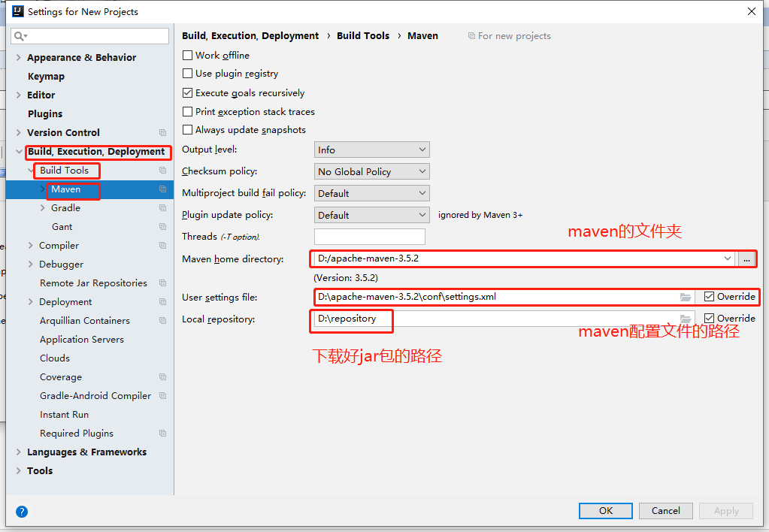This screenshot has height=532, width=769.
Task: Open the Plugin update policy dropdown
Action: point(372,215)
